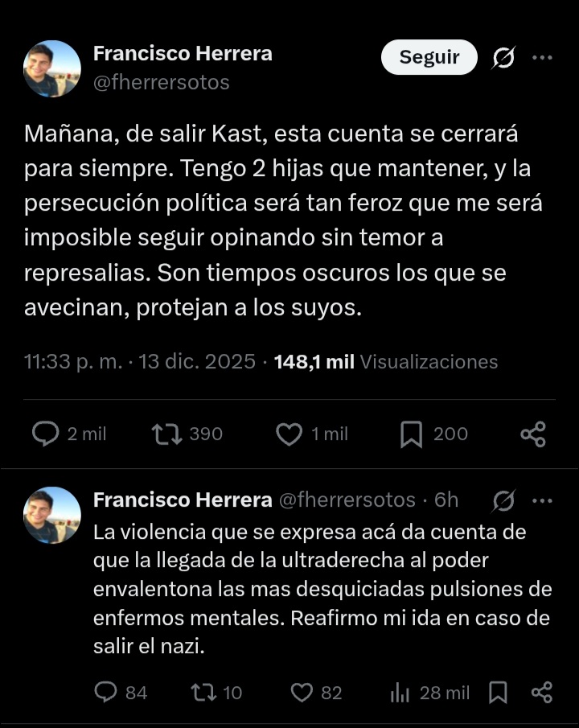Open Francisco Herrera's profile picture on main tweet
This screenshot has height=728, width=579.
pos(52,68)
